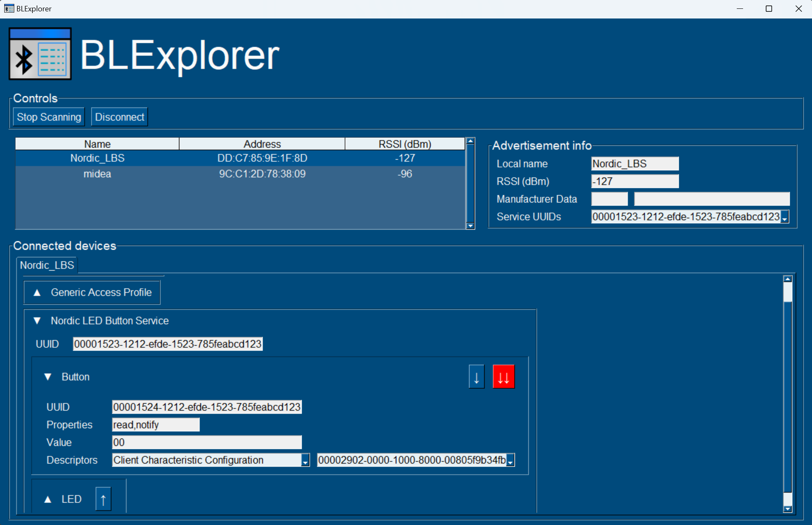Open the Client Characteristic Configuration descriptor dropdown
This screenshot has width=812, height=525.
tap(306, 461)
